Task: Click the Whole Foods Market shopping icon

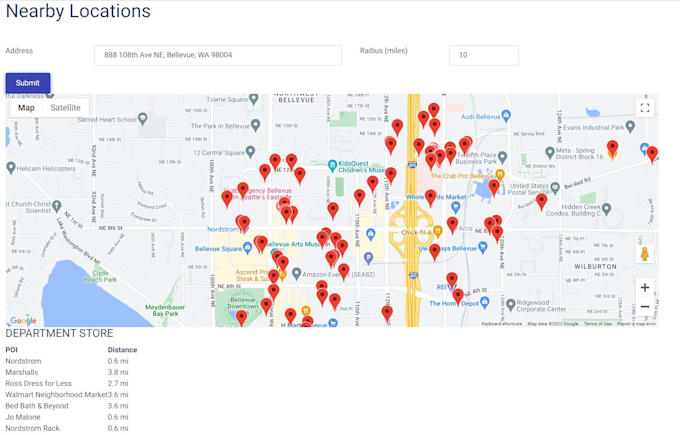Action: pos(455,207)
